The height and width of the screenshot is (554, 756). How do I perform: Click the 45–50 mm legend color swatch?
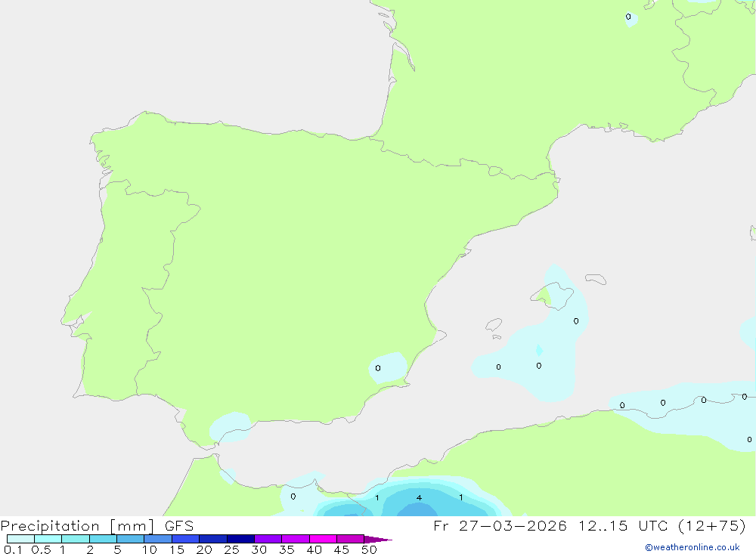coord(351,539)
